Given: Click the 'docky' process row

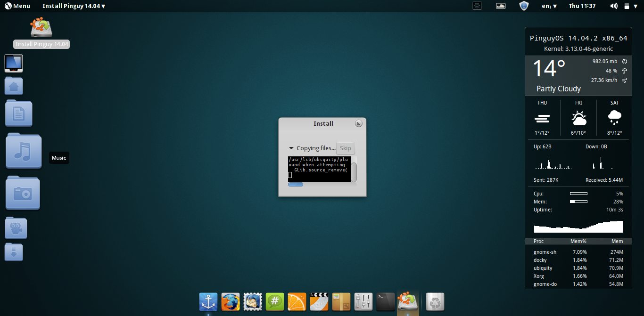Looking at the screenshot, I should point(578,260).
